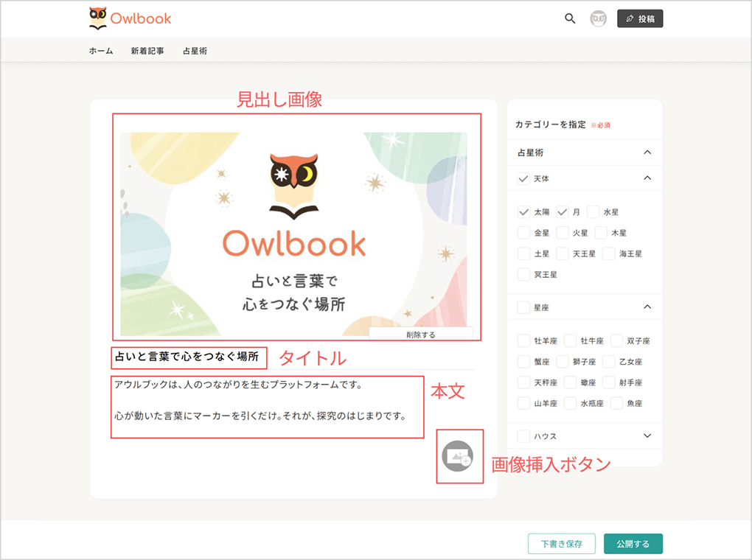The width and height of the screenshot is (752, 560).
Task: Click the header image thumbnail
Action: (x=293, y=234)
